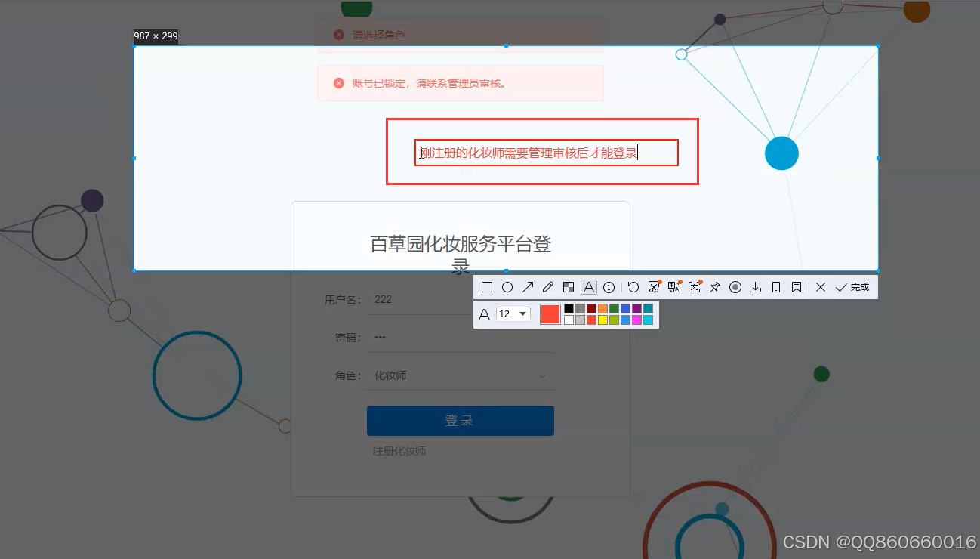
Task: Add the screenshot to favorites
Action: point(796,287)
